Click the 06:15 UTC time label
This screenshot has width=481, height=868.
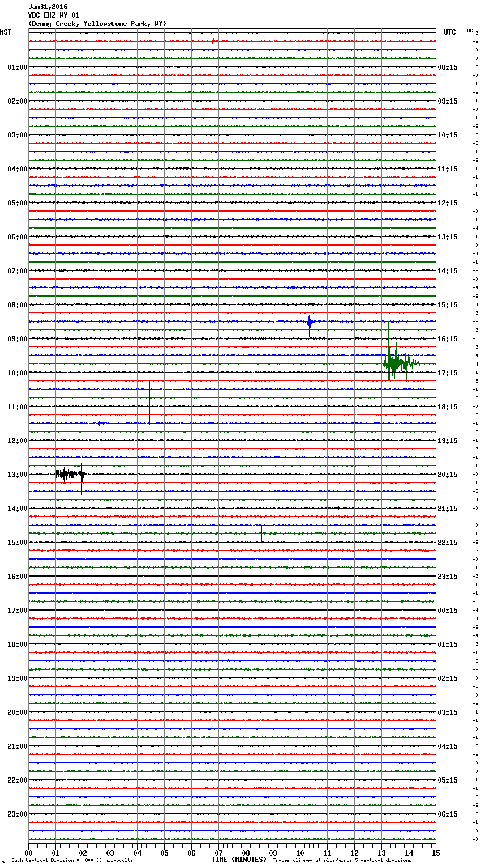click(x=448, y=814)
